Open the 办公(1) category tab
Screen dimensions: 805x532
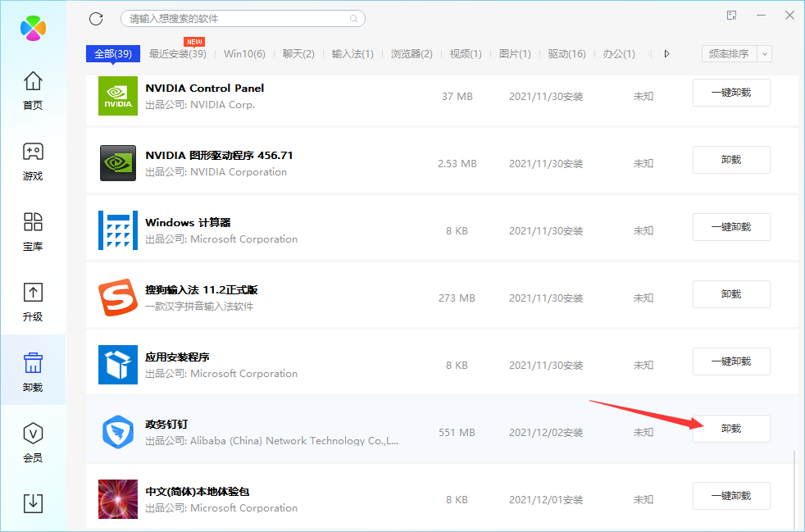pos(619,54)
